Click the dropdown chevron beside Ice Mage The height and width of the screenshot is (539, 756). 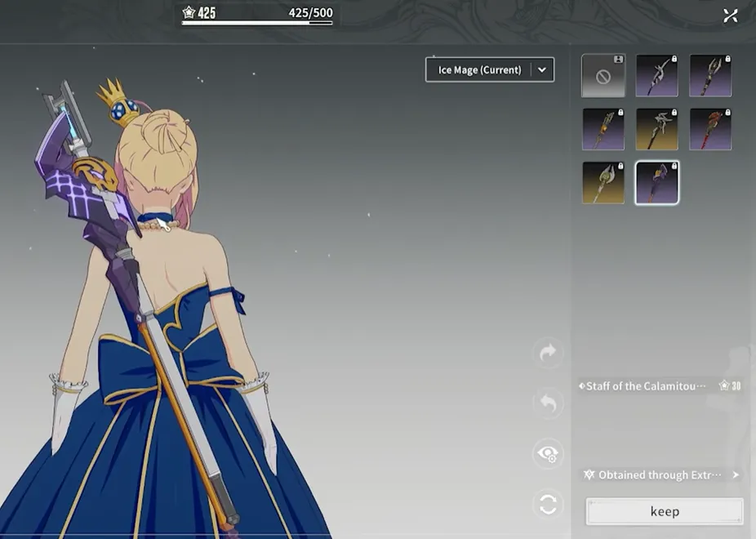click(542, 70)
